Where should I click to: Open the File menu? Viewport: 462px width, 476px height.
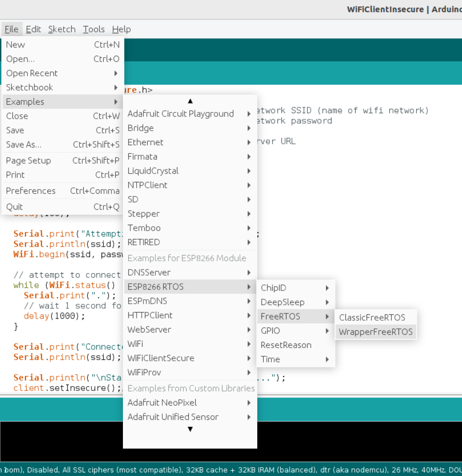[x=11, y=29]
